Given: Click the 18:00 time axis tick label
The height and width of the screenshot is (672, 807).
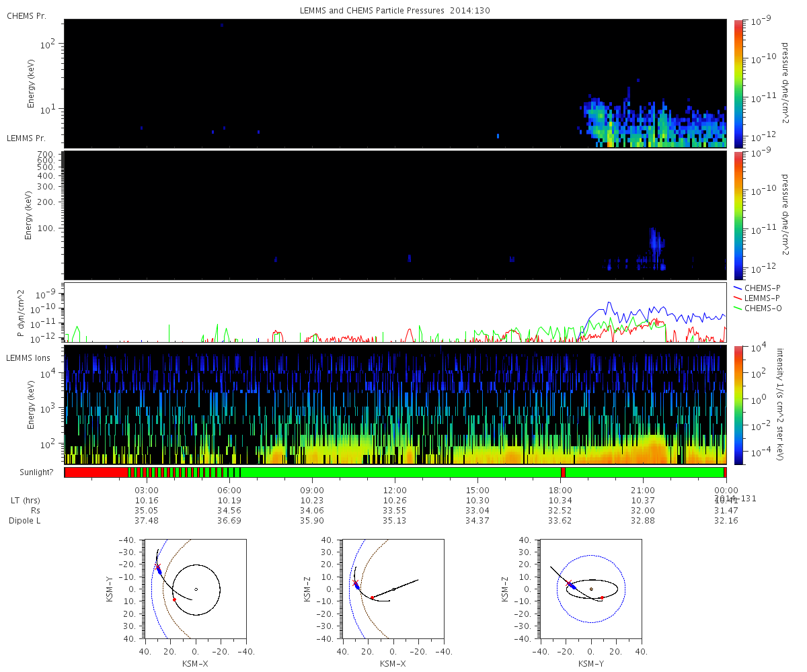Looking at the screenshot, I should (x=560, y=490).
